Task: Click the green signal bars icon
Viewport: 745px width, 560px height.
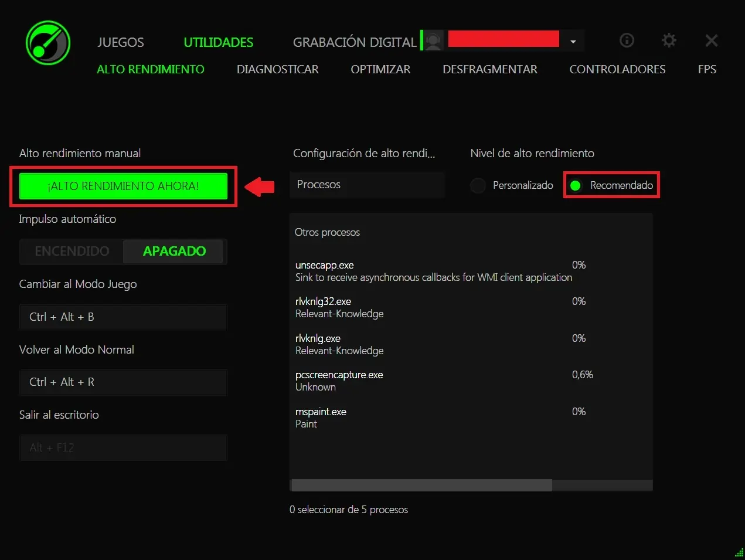Action: (x=737, y=552)
